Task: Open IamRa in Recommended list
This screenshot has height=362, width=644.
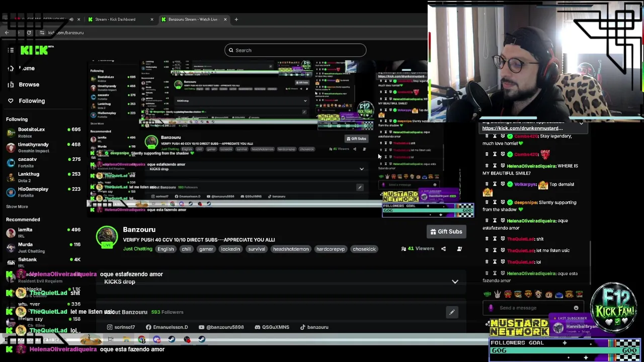Action: tap(44, 232)
